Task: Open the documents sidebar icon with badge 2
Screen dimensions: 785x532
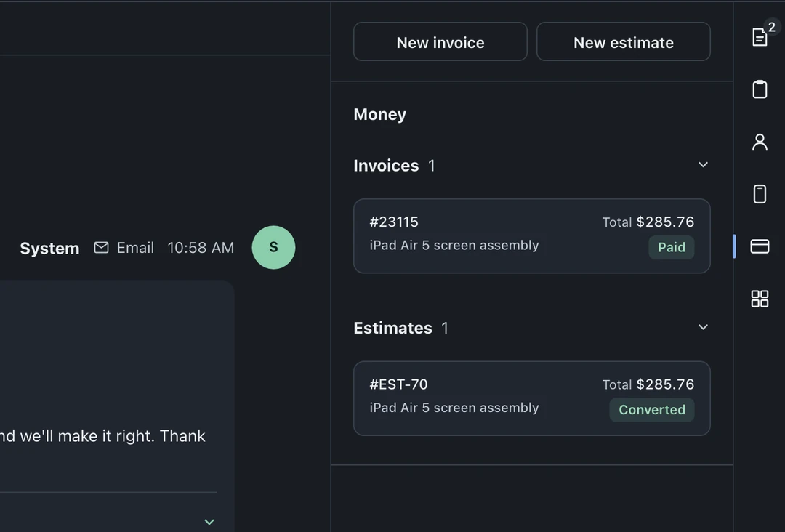Action: 760,37
